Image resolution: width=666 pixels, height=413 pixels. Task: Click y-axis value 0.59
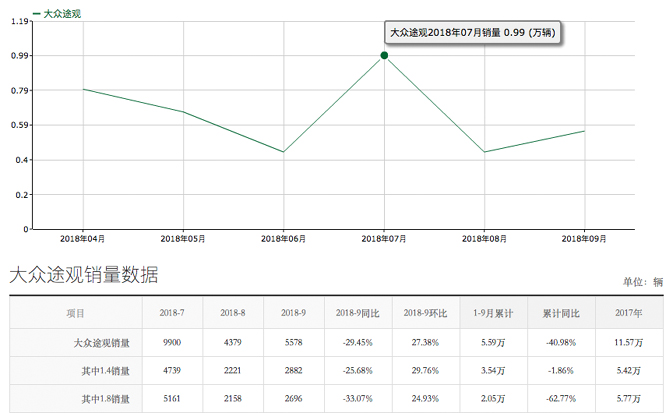[x=20, y=125]
